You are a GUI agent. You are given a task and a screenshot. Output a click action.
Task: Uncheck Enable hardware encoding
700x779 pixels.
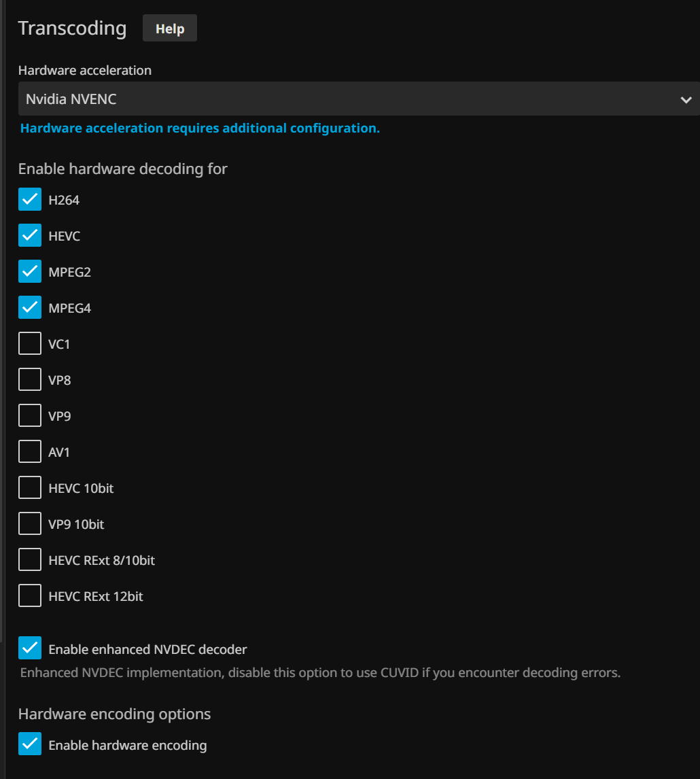(30, 744)
